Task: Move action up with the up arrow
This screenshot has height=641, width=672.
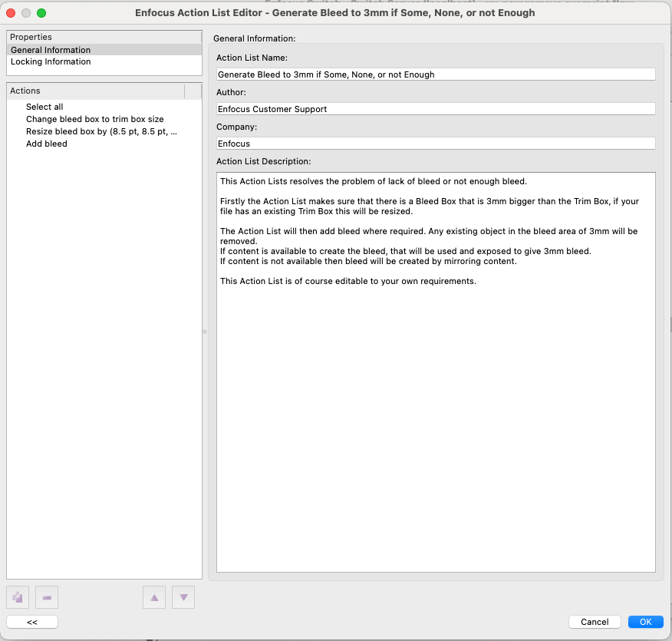Action: coord(154,597)
